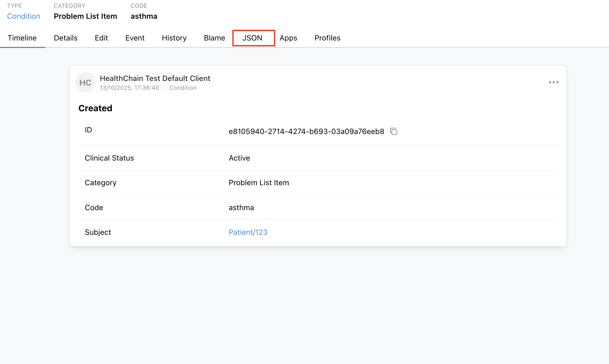
Task: View the History tab
Action: pos(174,38)
